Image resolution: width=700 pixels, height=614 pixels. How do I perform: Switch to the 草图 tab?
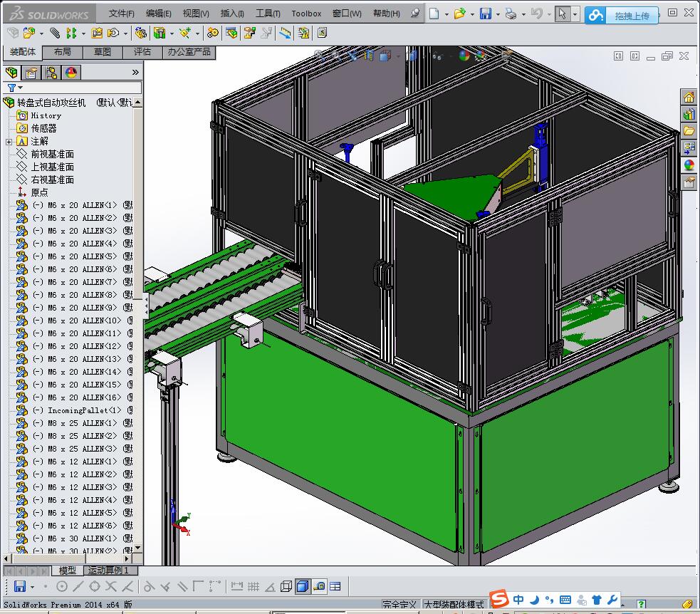click(103, 52)
